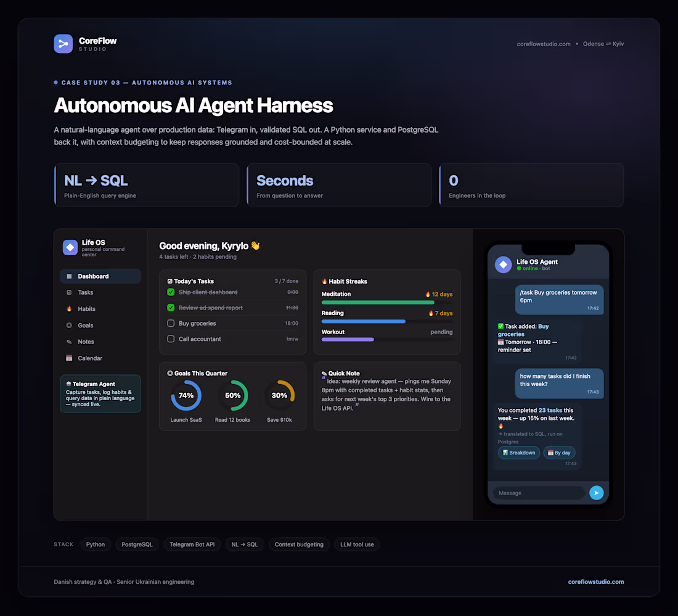Click the 30% Save $10k goal ring
678x616 pixels.
click(x=279, y=395)
